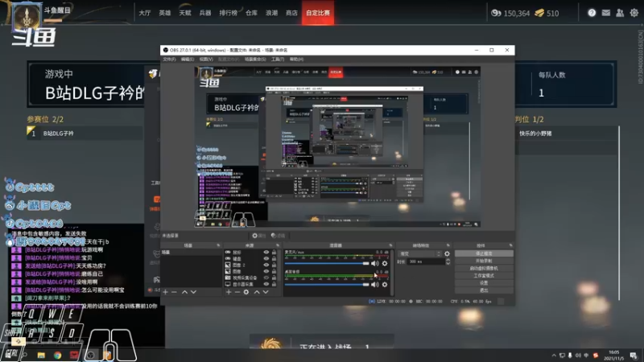Toggle visibility of the 图像 2 source
This screenshot has height=362, width=644.
click(x=266, y=265)
